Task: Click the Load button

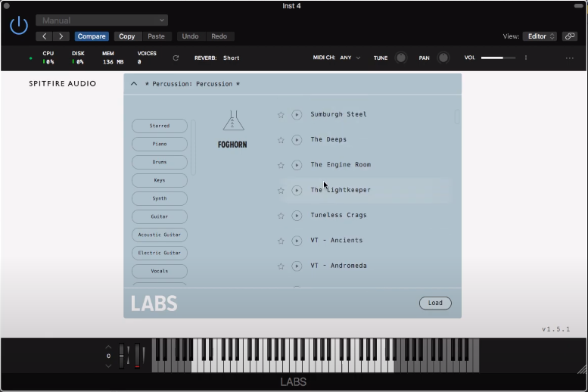Action: (435, 303)
